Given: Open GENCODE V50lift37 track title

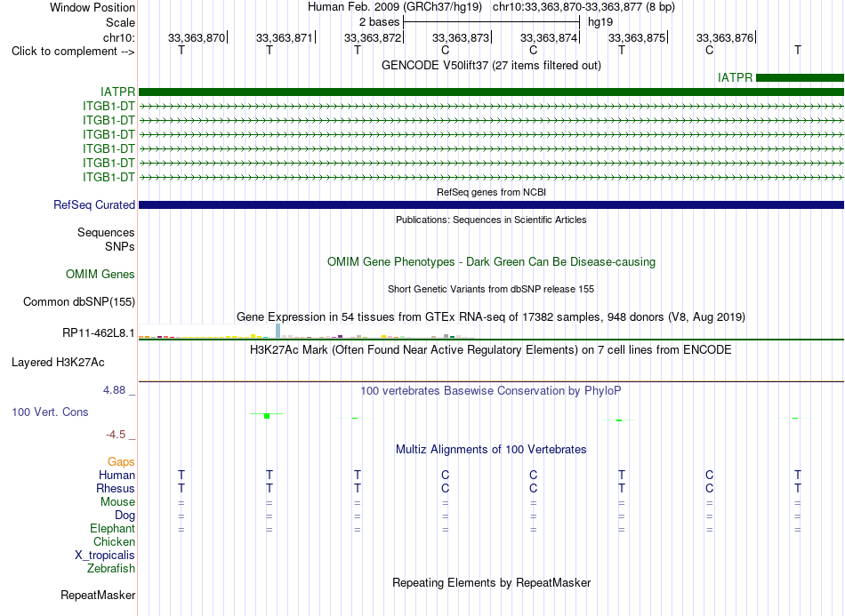Looking at the screenshot, I should [491, 65].
